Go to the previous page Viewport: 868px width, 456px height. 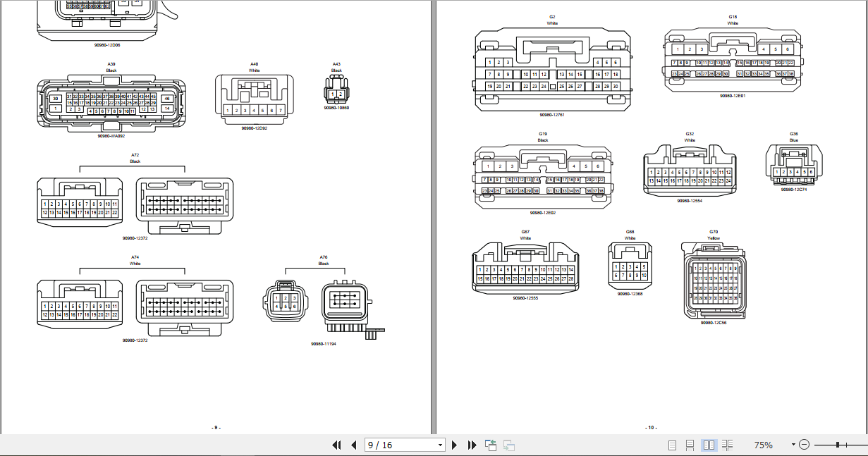coord(353,445)
